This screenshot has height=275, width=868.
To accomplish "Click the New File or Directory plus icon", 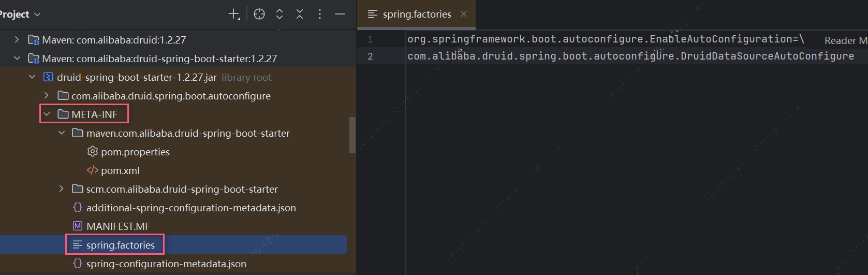I will pos(234,15).
